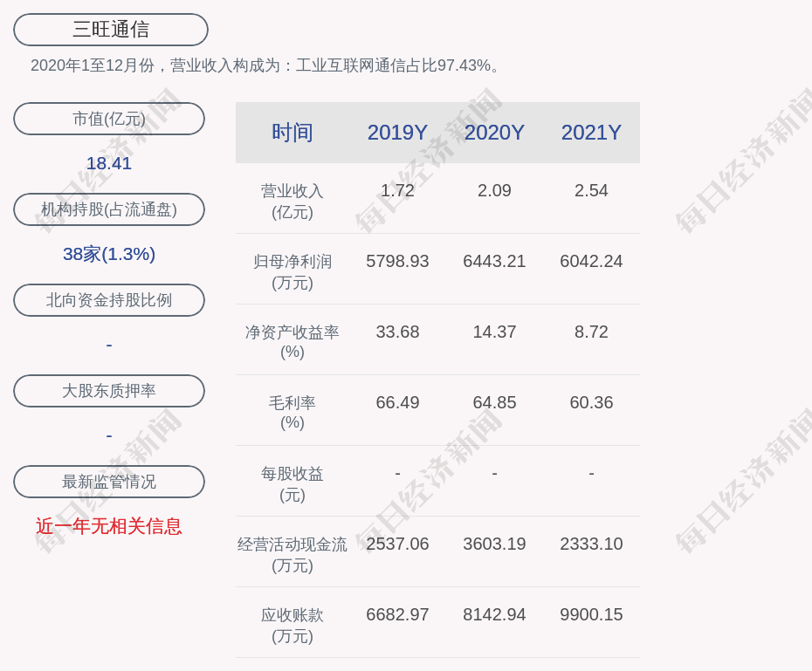
Task: Select receivables value 9900.15
Action: (591, 614)
